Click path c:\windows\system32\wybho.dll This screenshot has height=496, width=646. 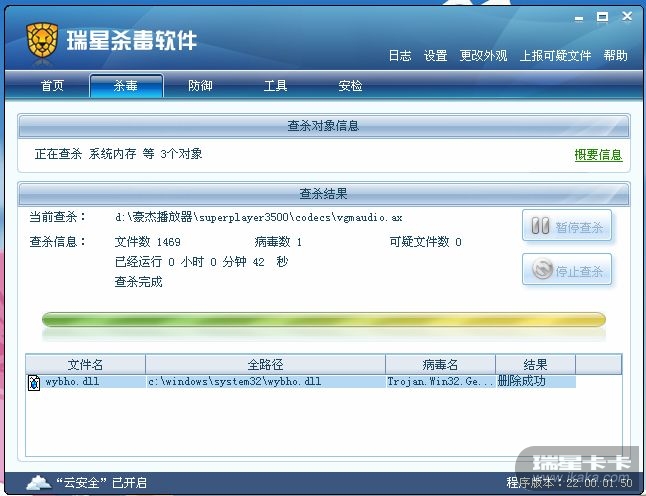click(x=234, y=382)
